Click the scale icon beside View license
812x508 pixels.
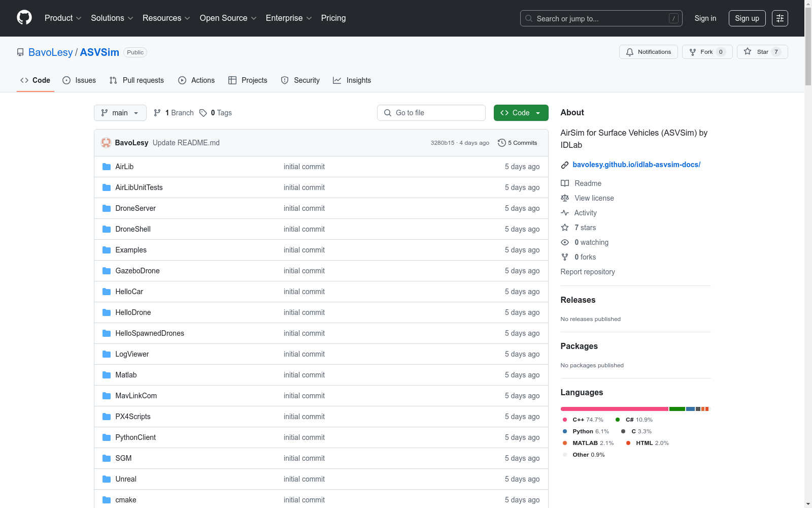[565, 198]
